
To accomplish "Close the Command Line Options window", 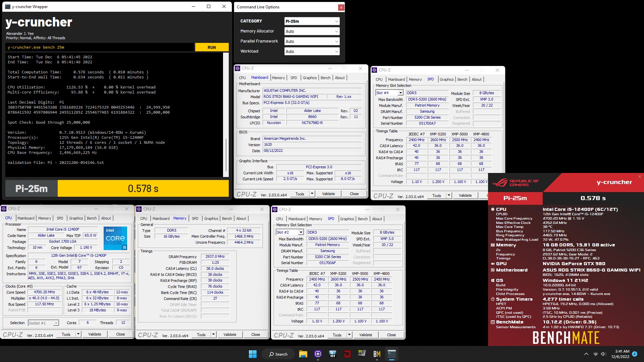I will pyautogui.click(x=341, y=7).
